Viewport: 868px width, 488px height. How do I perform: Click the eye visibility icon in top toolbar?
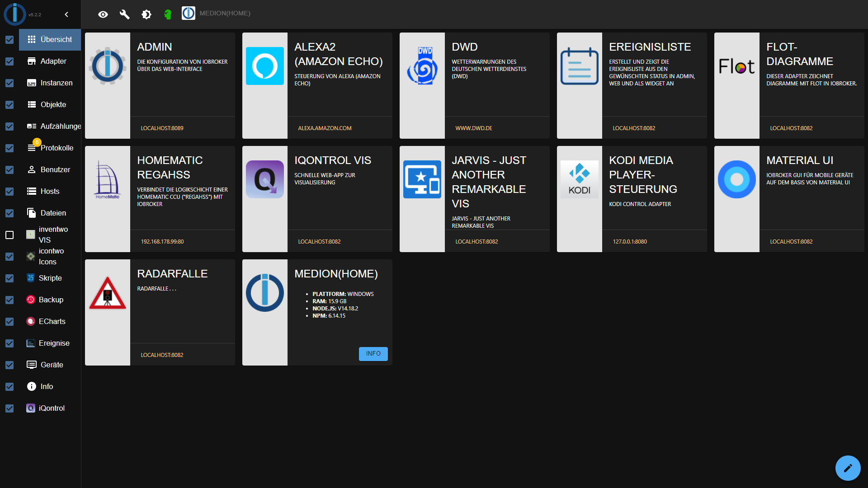point(103,14)
